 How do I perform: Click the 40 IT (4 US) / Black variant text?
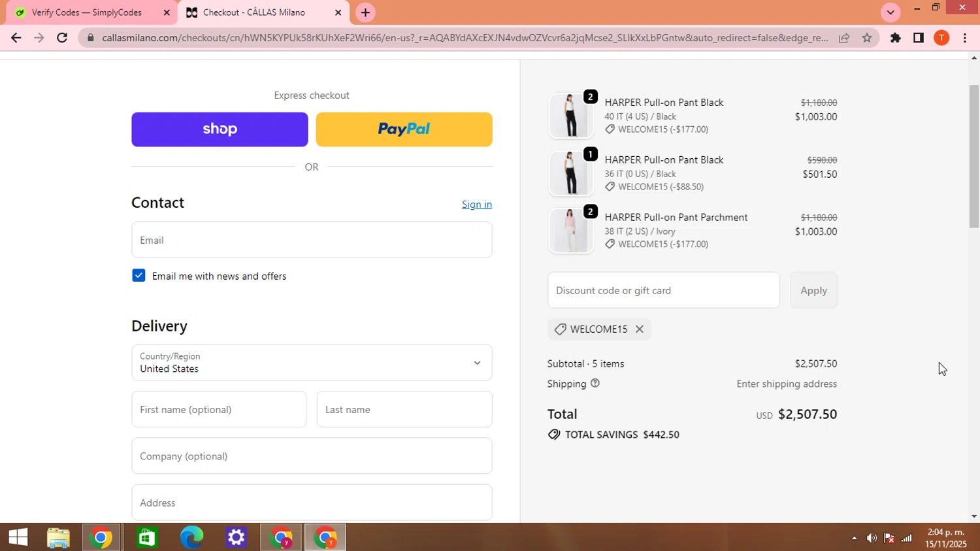click(x=640, y=116)
